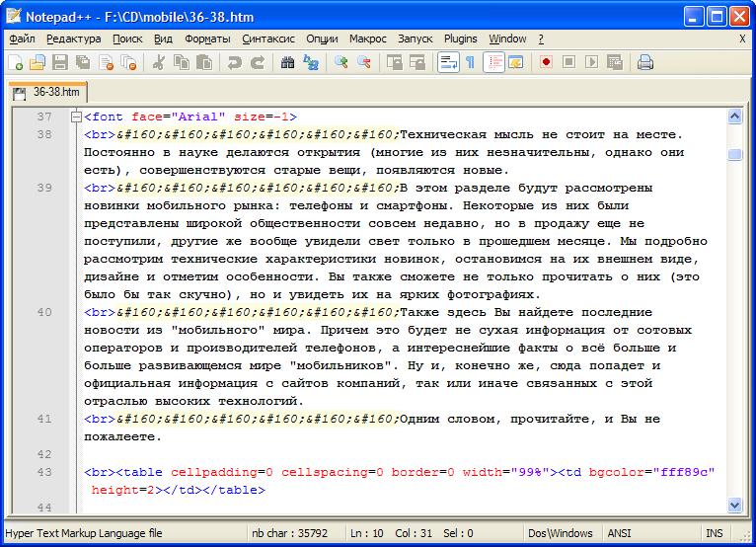Open the Синтаксис menu
This screenshot has width=756, height=547.
268,39
